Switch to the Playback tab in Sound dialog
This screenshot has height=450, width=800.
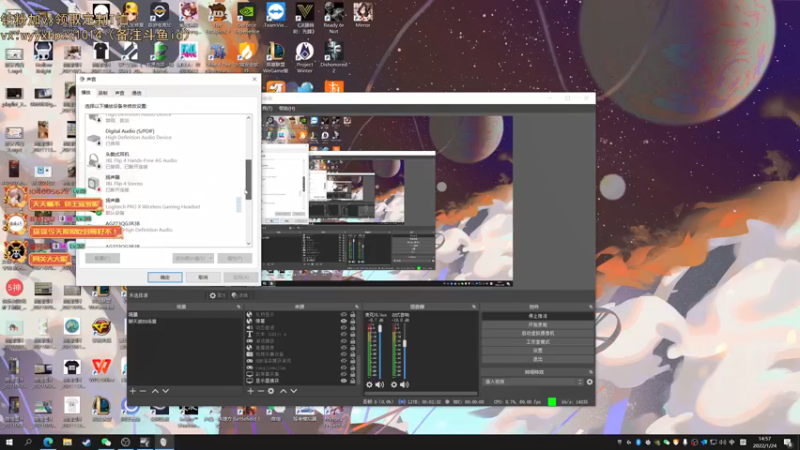86,93
